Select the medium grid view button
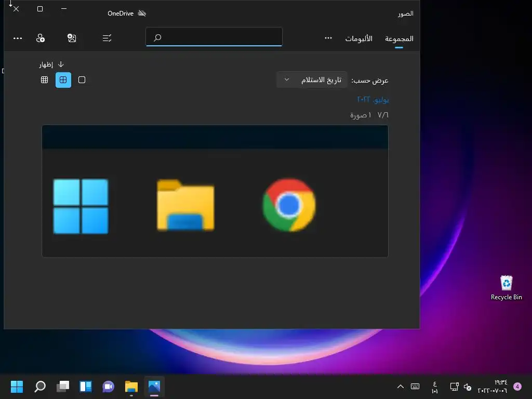 (x=63, y=79)
